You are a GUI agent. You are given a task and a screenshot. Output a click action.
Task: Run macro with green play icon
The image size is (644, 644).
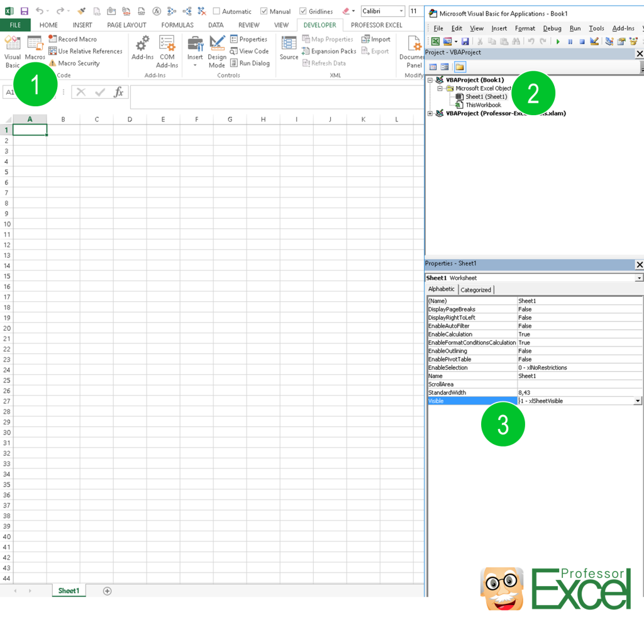pyautogui.click(x=558, y=42)
